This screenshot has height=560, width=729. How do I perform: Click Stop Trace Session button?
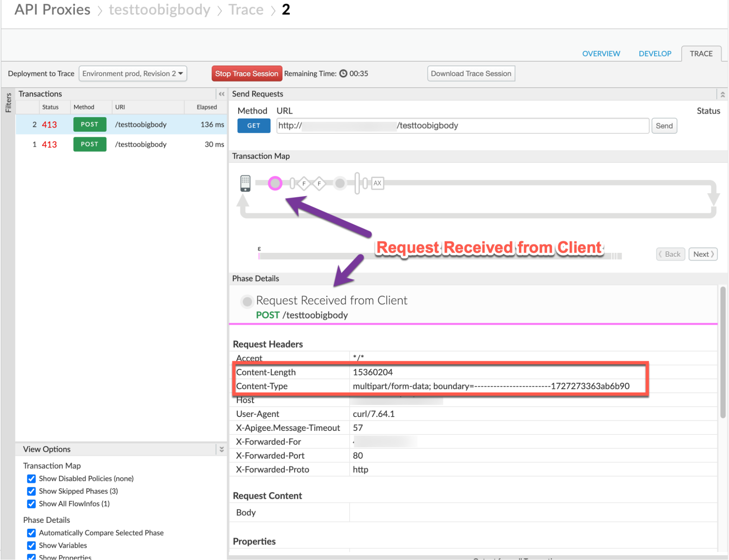pyautogui.click(x=247, y=74)
